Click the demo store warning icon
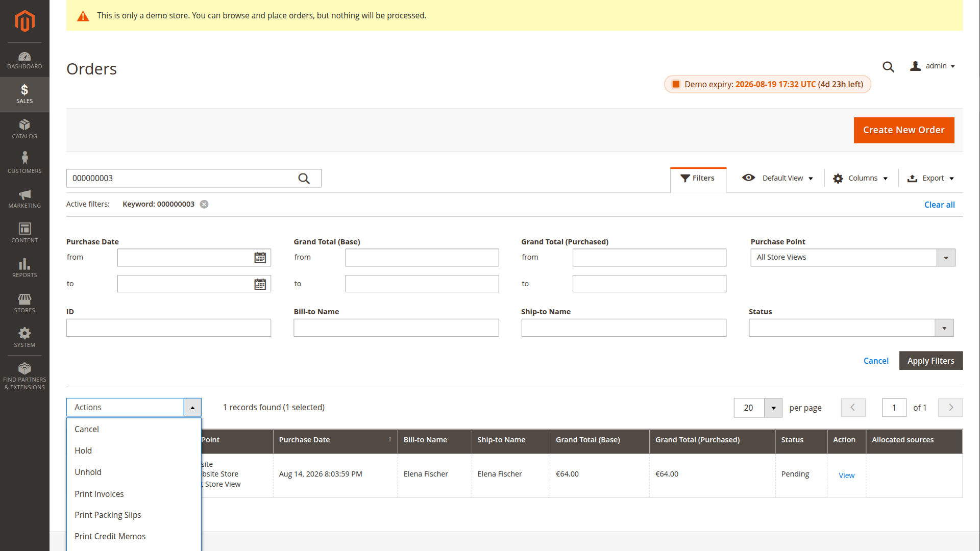Image resolution: width=980 pixels, height=551 pixels. coord(83,16)
